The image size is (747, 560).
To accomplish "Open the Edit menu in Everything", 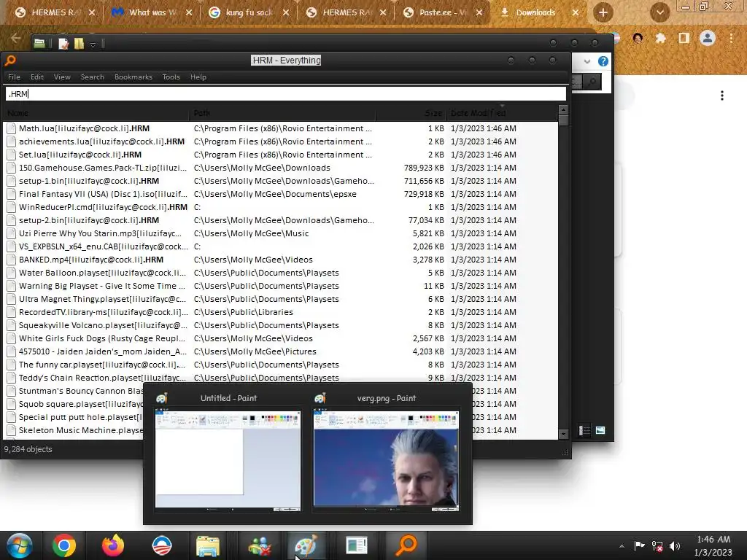I will point(37,77).
